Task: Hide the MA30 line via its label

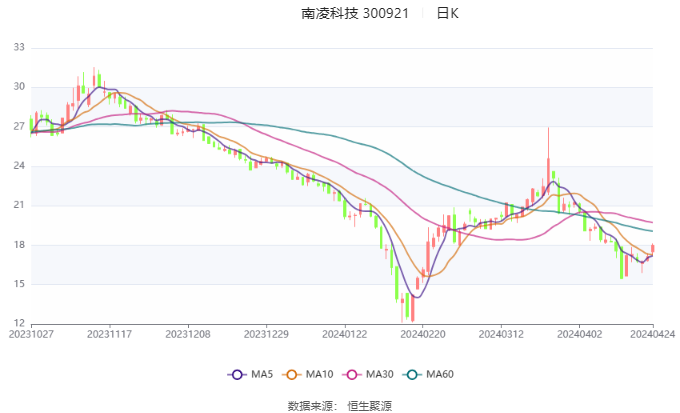Action: pos(379,374)
